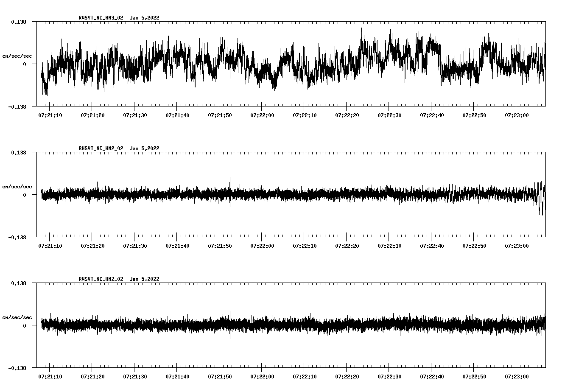The width and height of the screenshot is (576, 392).
Task: Click the -0.138 lower limit on HN3 plot
Action: 17,106
